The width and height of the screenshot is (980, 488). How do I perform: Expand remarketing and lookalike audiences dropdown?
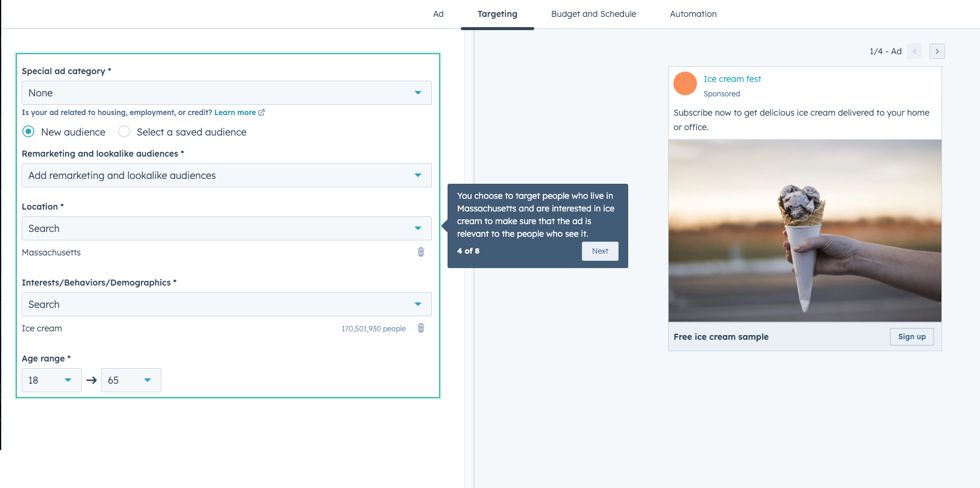coord(226,175)
